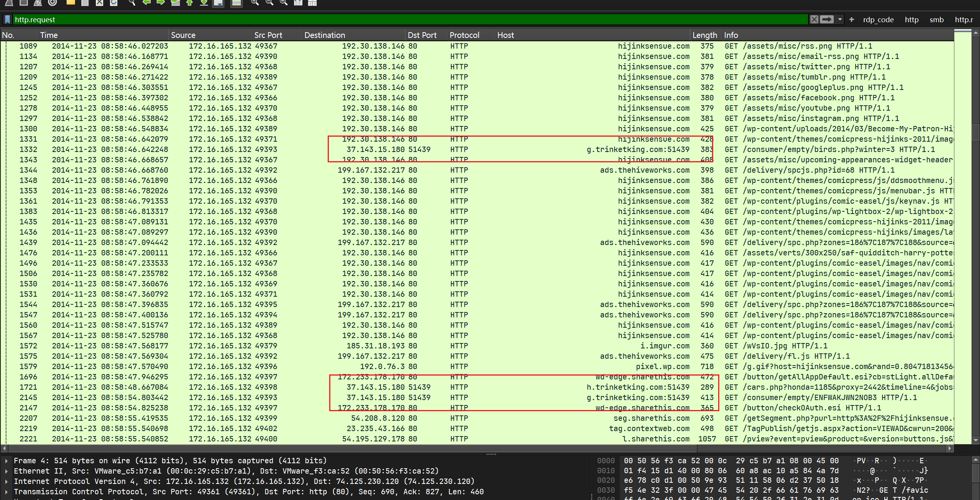Sort by the Host column header
980x500 pixels.
point(593,35)
